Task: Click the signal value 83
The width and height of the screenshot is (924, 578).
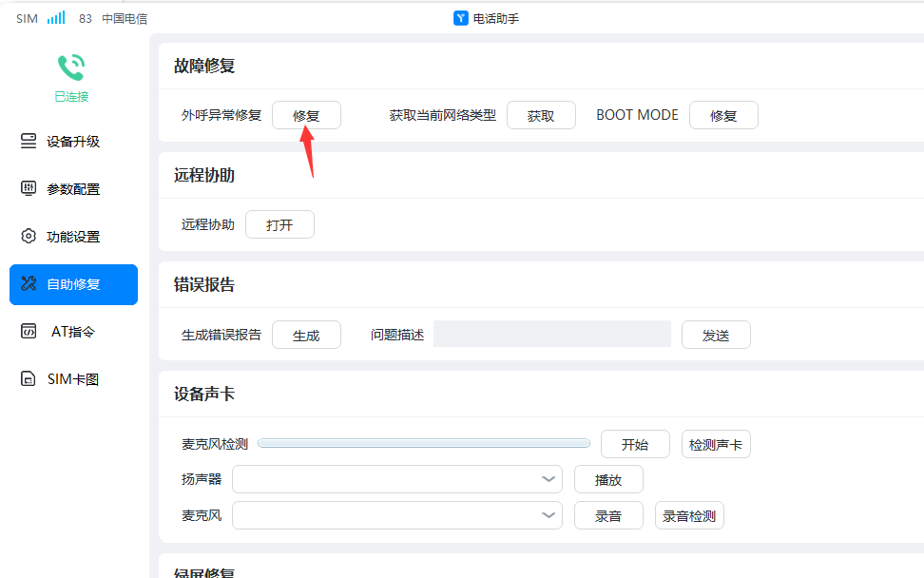Action: click(86, 19)
